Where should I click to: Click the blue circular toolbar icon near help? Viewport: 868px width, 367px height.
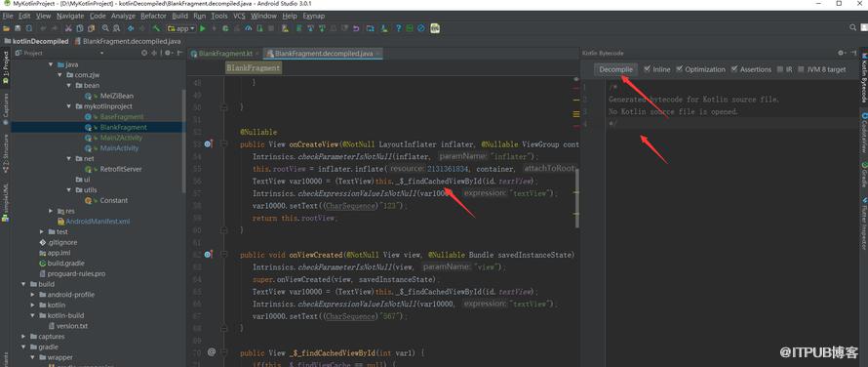click(x=421, y=28)
